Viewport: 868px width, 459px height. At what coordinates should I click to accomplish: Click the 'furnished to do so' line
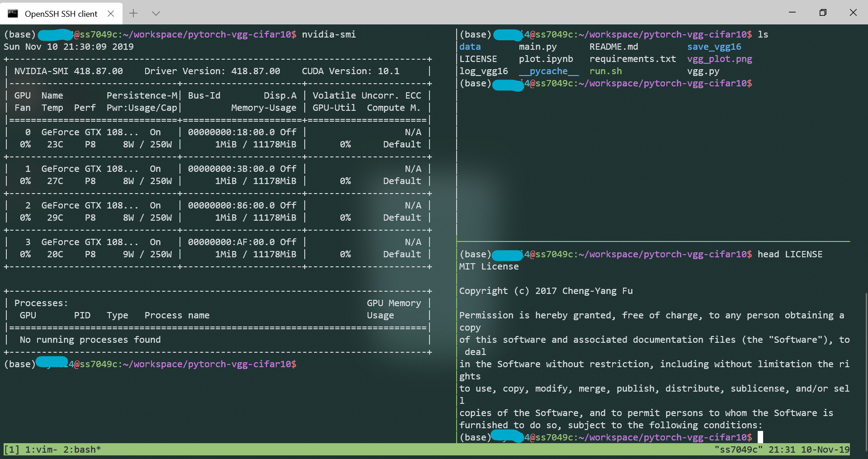click(x=611, y=425)
